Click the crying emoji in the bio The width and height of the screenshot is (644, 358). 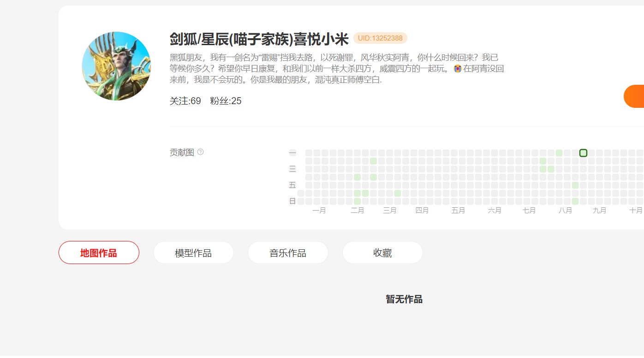(458, 69)
